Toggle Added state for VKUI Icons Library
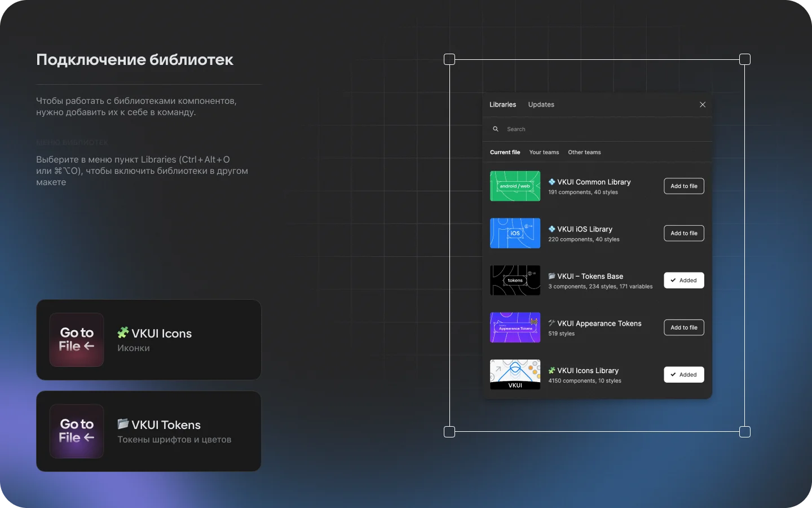The height and width of the screenshot is (508, 812). click(683, 375)
